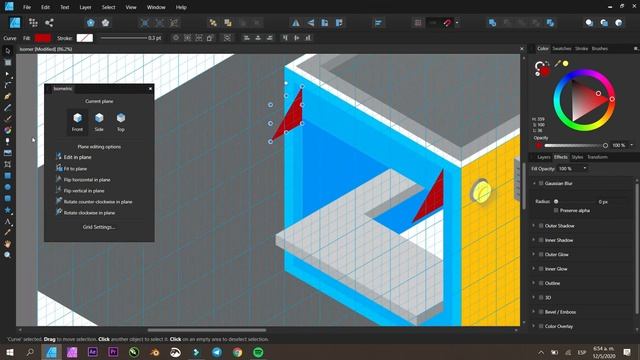The width and height of the screenshot is (640, 360).
Task: Select the Top plane cube
Action: (x=120, y=122)
